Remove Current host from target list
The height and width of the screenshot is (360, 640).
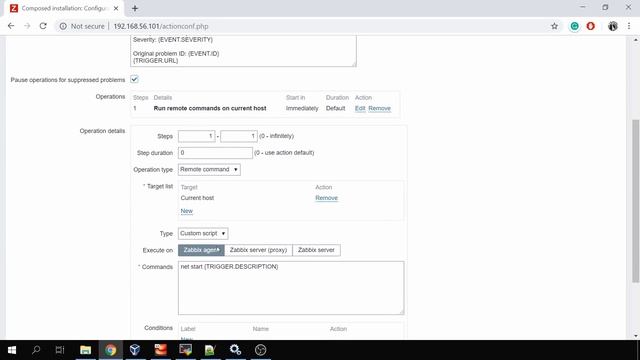click(327, 198)
